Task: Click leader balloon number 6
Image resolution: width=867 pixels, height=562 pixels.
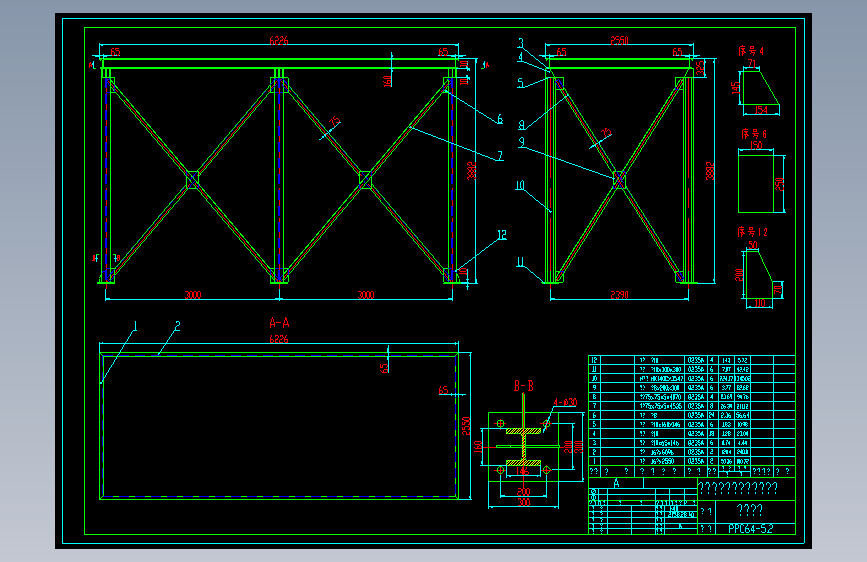Action: click(x=500, y=119)
